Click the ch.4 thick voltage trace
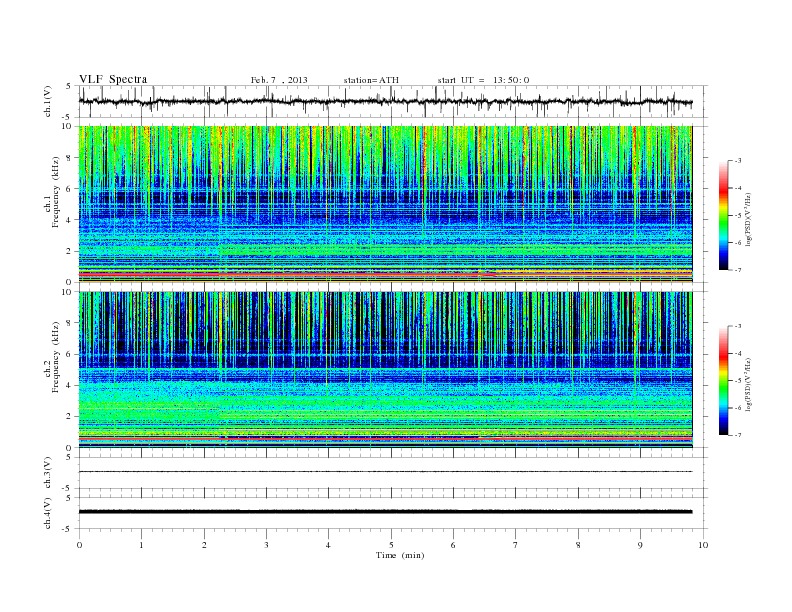792x612 pixels. click(x=385, y=512)
